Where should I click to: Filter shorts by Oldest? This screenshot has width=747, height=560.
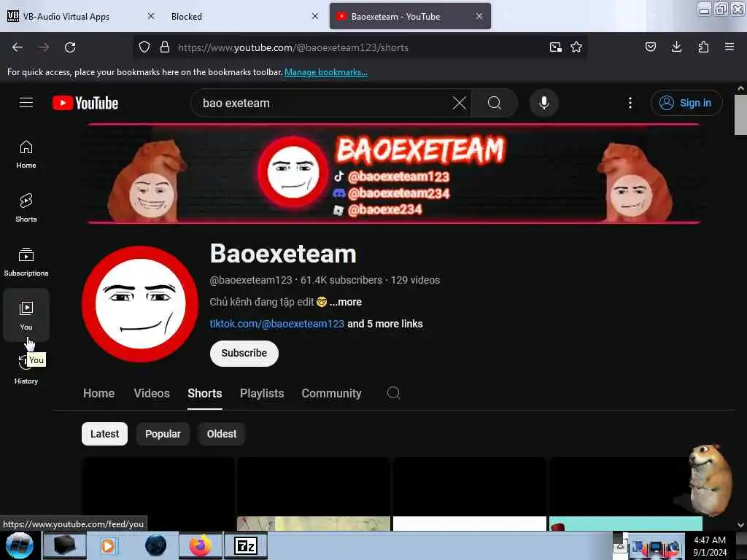click(222, 434)
